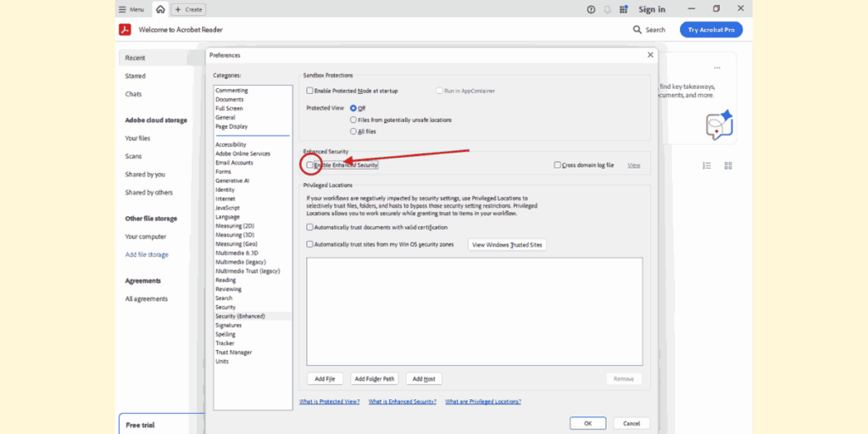Image resolution: width=868 pixels, height=434 pixels.
Task: Click the View link for log file
Action: 634,165
